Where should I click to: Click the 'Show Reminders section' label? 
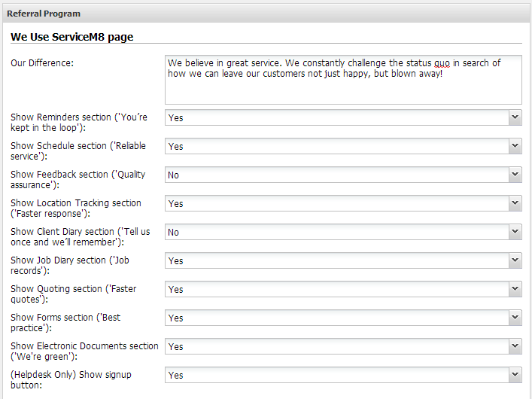(79, 123)
